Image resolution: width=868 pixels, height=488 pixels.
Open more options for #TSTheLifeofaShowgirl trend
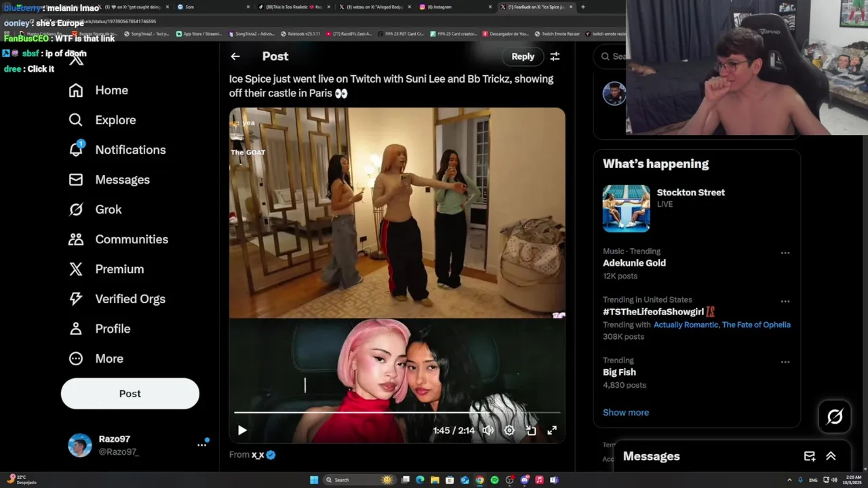785,301
